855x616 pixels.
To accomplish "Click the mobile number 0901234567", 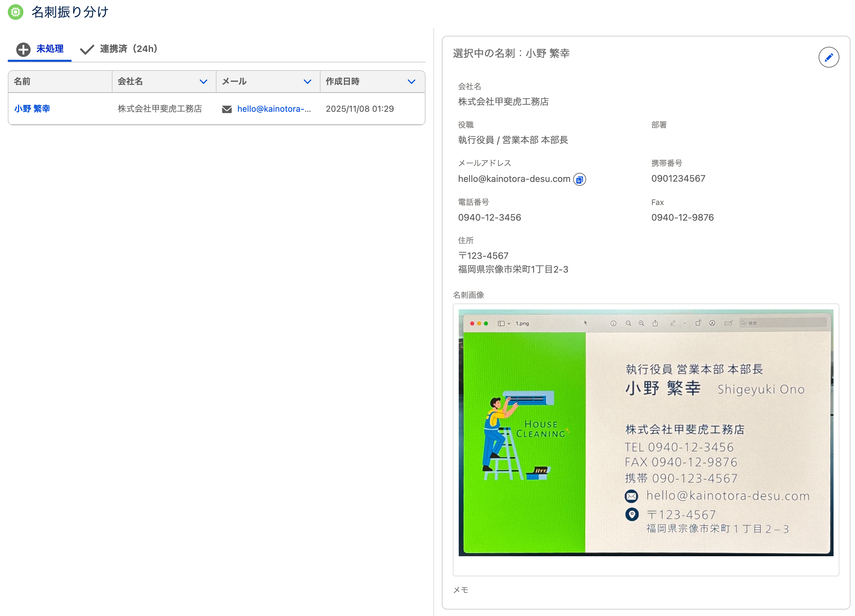I will click(x=678, y=179).
